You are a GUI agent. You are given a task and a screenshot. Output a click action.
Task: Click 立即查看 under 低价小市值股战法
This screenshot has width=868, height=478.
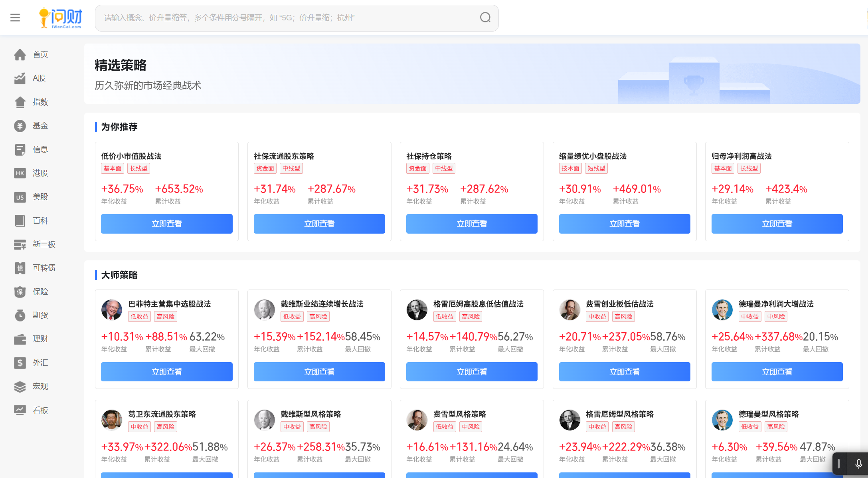[166, 224]
